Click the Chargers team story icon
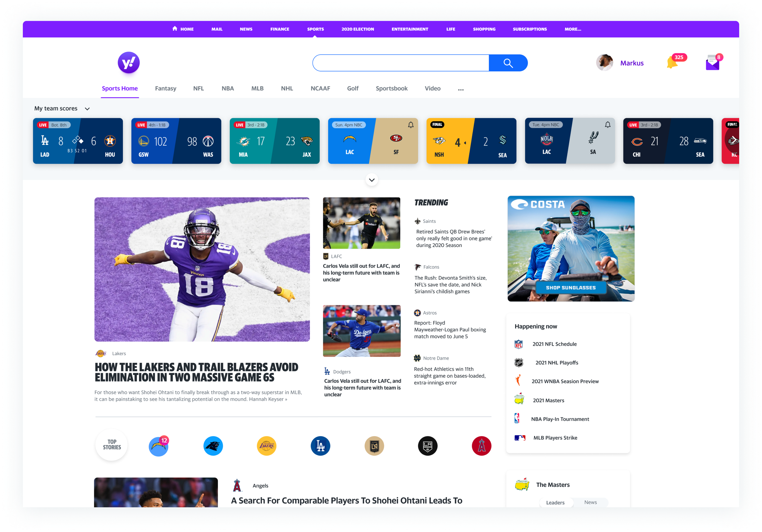This screenshot has width=762, height=532. pyautogui.click(x=158, y=446)
